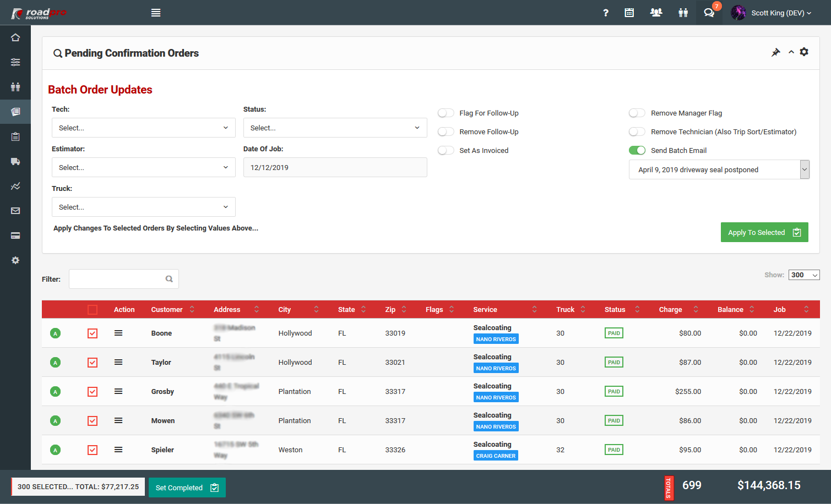The height and width of the screenshot is (504, 831).
Task: Click the home icon in sidebar
Action: tap(15, 37)
